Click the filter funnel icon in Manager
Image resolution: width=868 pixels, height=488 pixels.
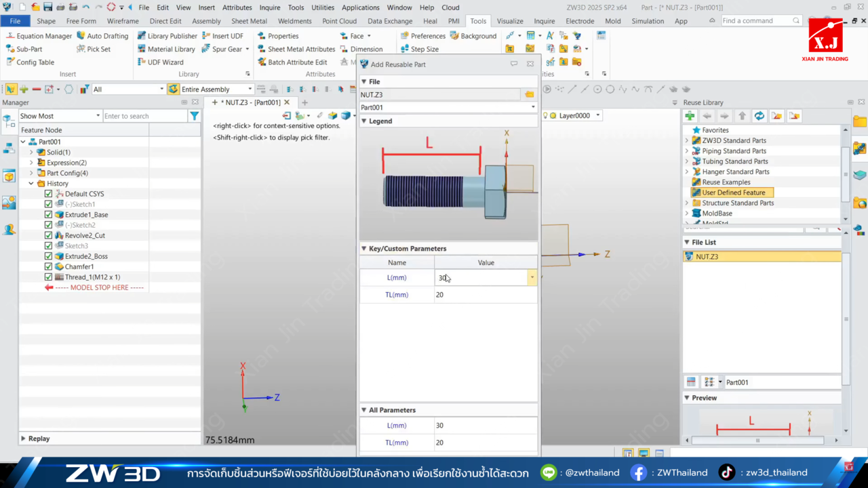195,116
